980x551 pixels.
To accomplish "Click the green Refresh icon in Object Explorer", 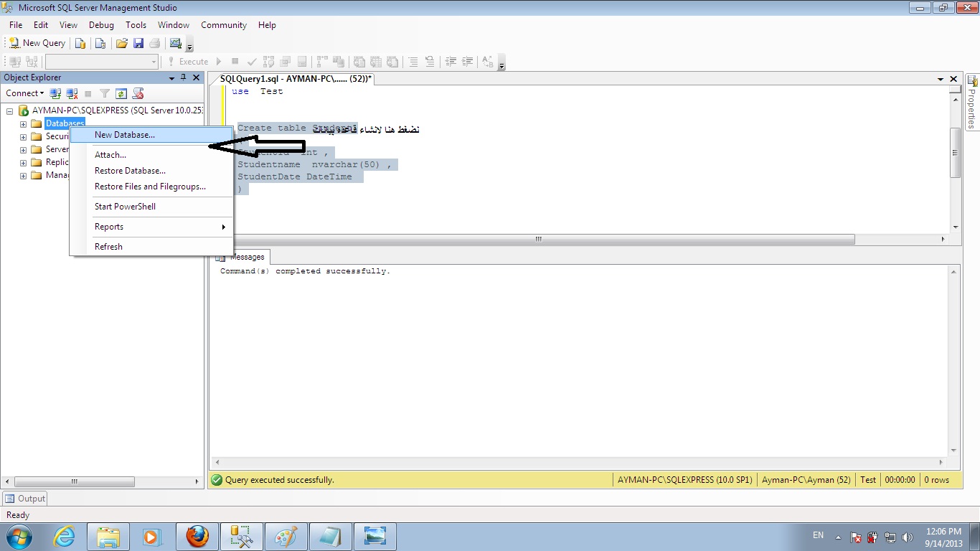I will pyautogui.click(x=121, y=93).
